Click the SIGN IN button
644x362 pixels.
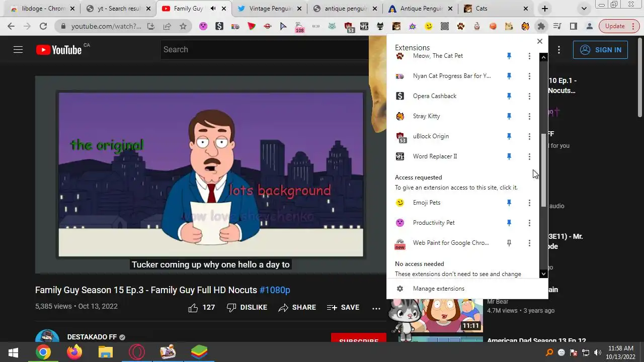[x=600, y=50]
